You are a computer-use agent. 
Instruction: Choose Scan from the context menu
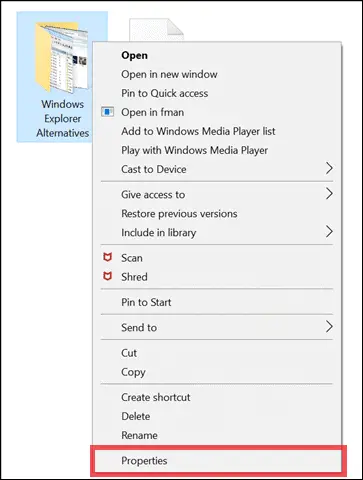[x=217, y=258]
